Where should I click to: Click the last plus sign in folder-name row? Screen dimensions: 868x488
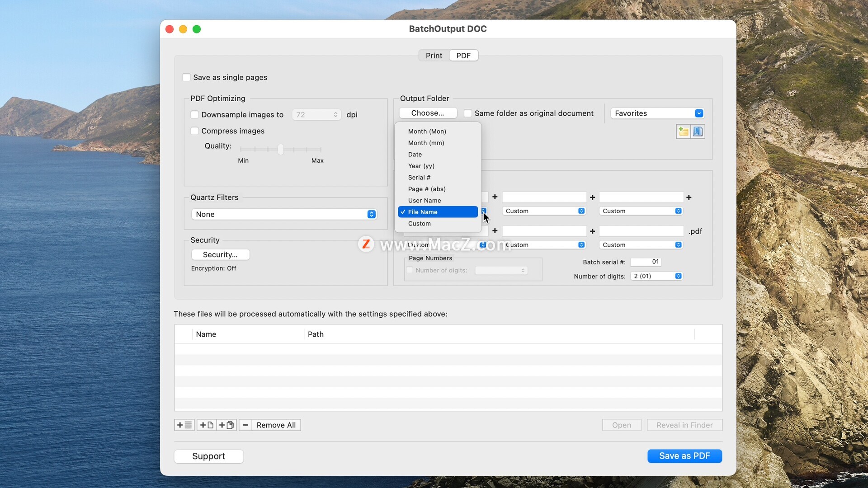click(x=689, y=197)
